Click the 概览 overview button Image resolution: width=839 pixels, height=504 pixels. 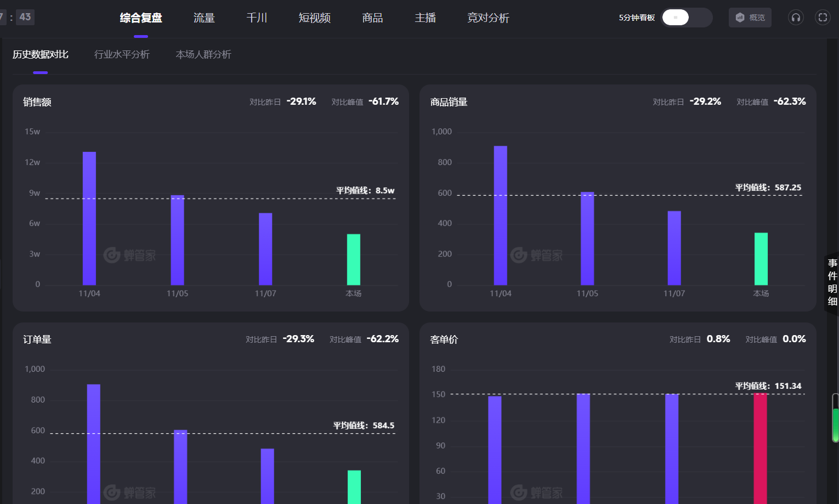coord(750,18)
